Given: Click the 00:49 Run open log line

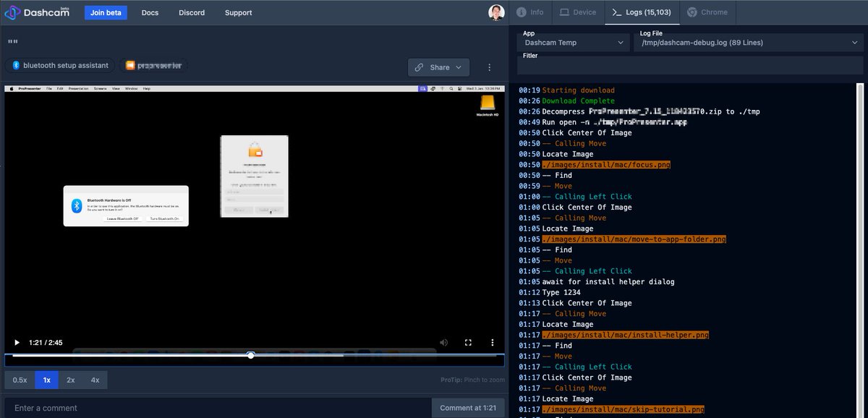Looking at the screenshot, I should coord(603,122).
